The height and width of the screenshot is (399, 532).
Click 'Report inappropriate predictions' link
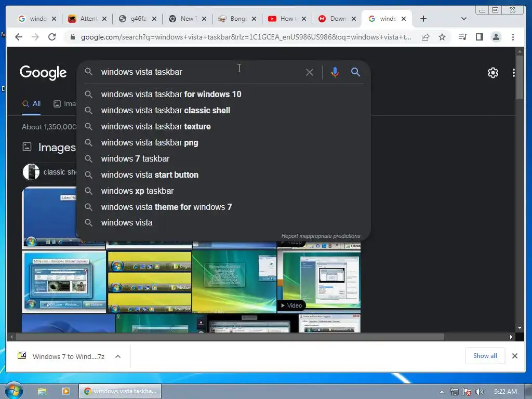(x=321, y=236)
